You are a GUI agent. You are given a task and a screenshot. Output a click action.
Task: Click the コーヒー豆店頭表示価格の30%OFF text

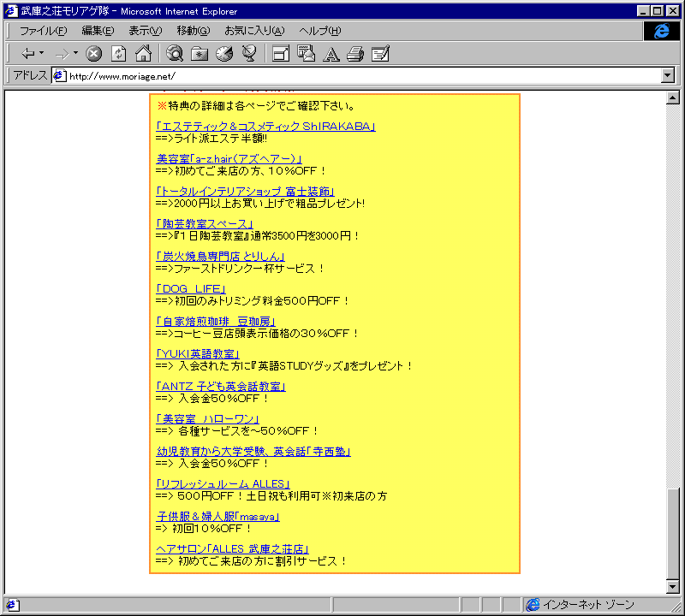pyautogui.click(x=266, y=334)
